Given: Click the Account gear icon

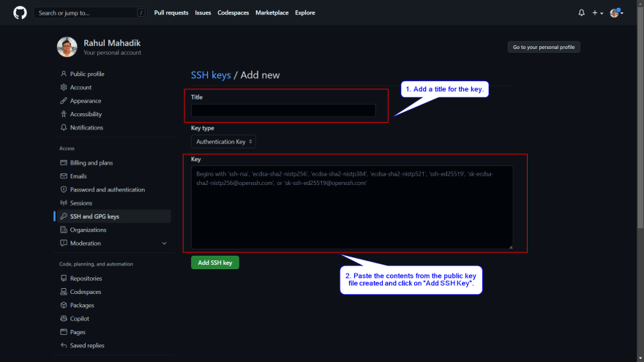Looking at the screenshot, I should pyautogui.click(x=64, y=88).
